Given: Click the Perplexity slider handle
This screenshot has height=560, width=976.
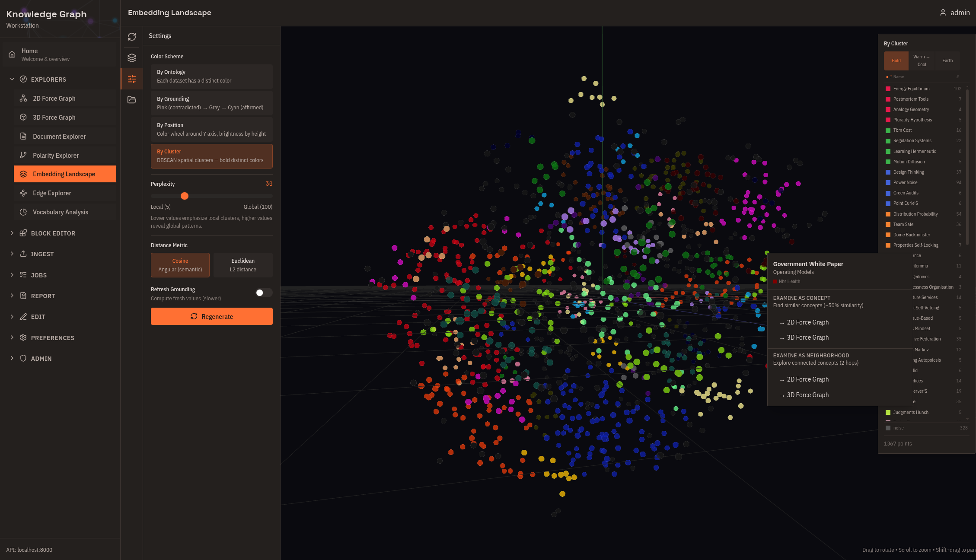Looking at the screenshot, I should click(185, 196).
